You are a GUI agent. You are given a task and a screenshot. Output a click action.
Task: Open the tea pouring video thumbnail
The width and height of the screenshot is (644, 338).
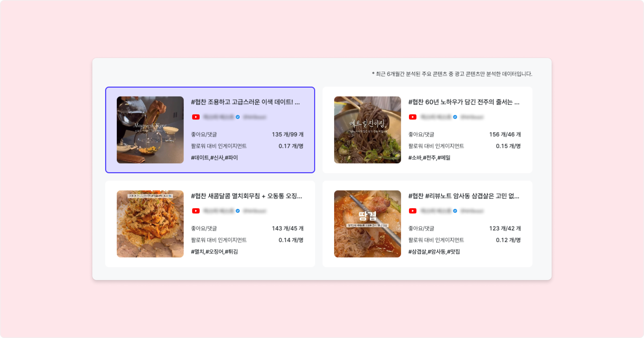click(x=150, y=130)
